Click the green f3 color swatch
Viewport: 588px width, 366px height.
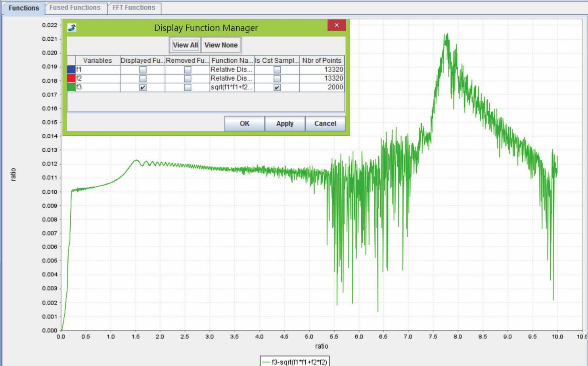71,87
